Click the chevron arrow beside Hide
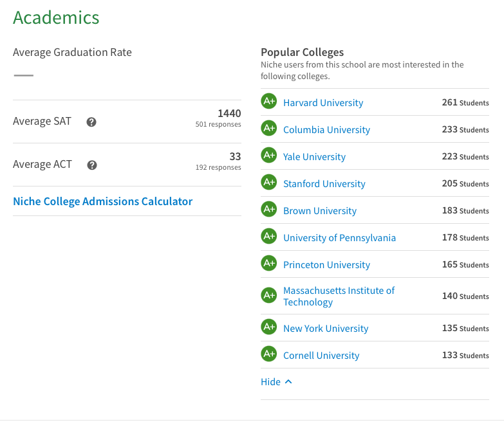 click(288, 381)
